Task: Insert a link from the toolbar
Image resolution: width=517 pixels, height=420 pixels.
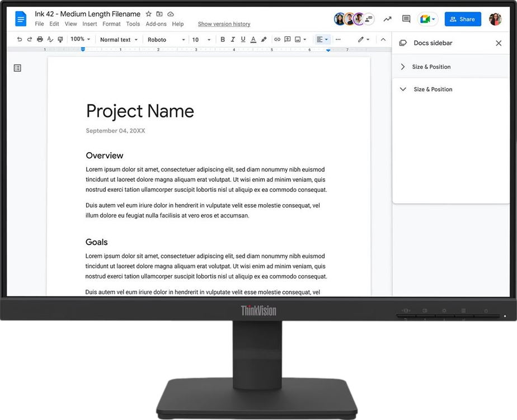Action: [278, 39]
